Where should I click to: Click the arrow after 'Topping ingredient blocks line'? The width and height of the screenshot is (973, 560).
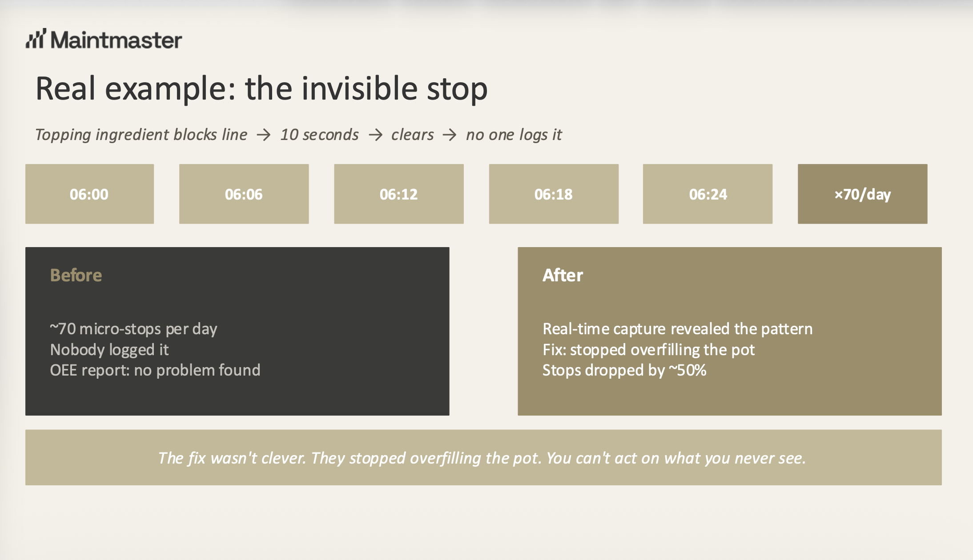pyautogui.click(x=264, y=135)
